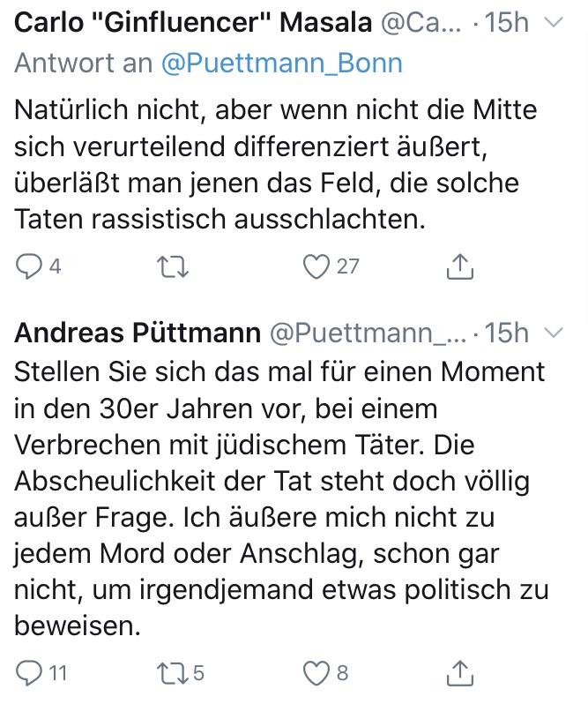This screenshot has height=704, width=588.
Task: Click the 15h timestamp on Masala's tweet
Action: [507, 24]
